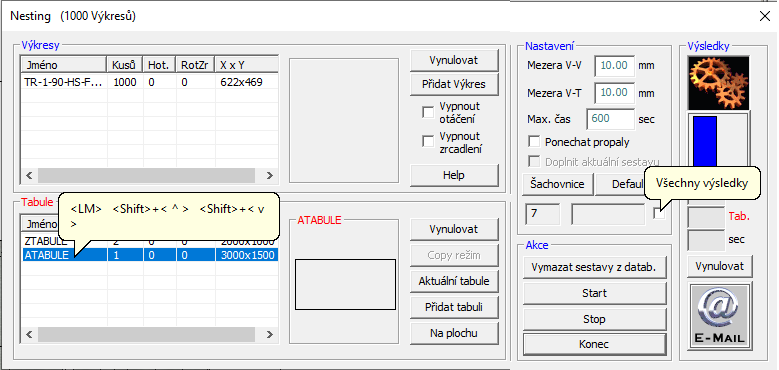
Task: Click the Přidat Výkres button
Action: pos(454,84)
